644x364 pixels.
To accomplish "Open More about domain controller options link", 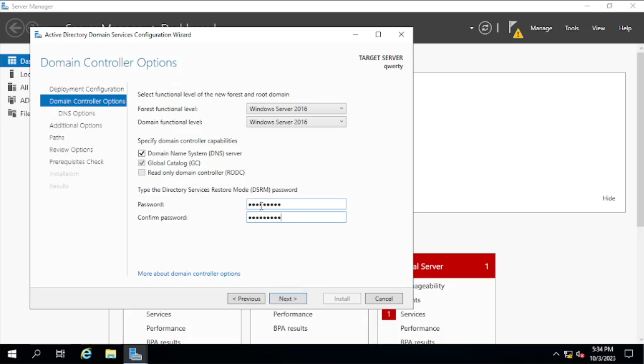I will pos(189,274).
